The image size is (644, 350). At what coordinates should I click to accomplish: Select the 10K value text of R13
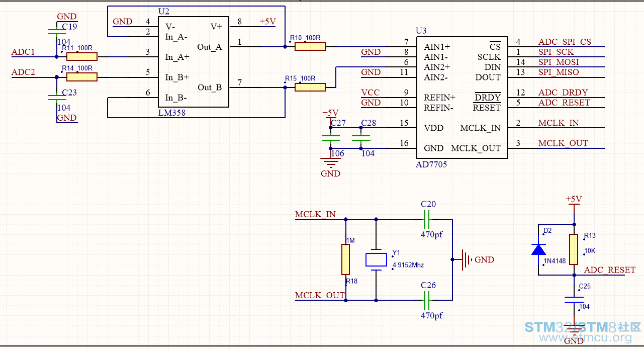click(590, 250)
